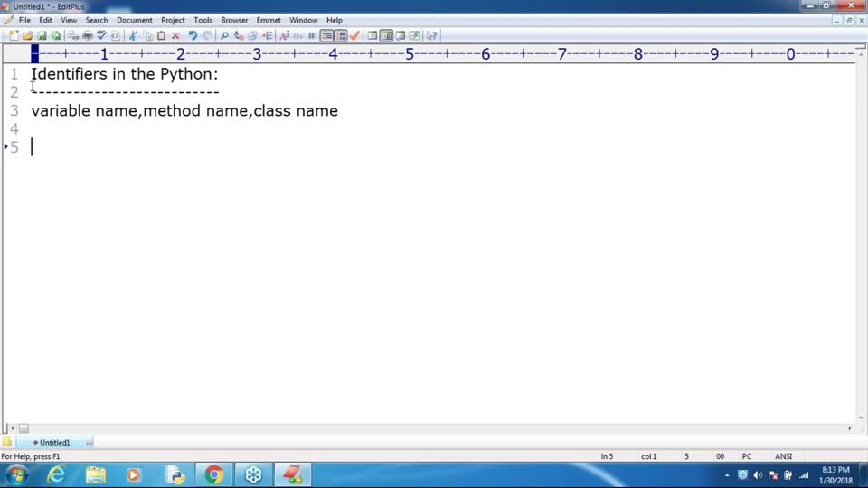Create a new document with toolbar icon

click(14, 36)
